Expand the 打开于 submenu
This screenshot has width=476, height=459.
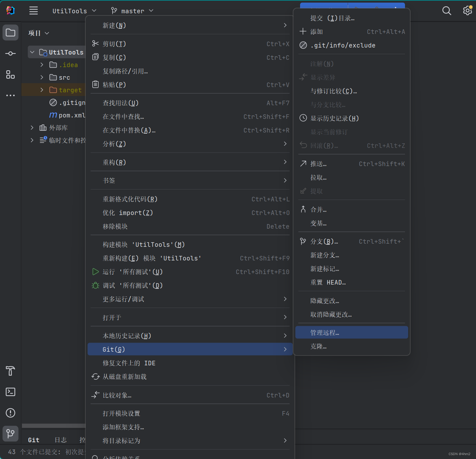click(x=190, y=317)
